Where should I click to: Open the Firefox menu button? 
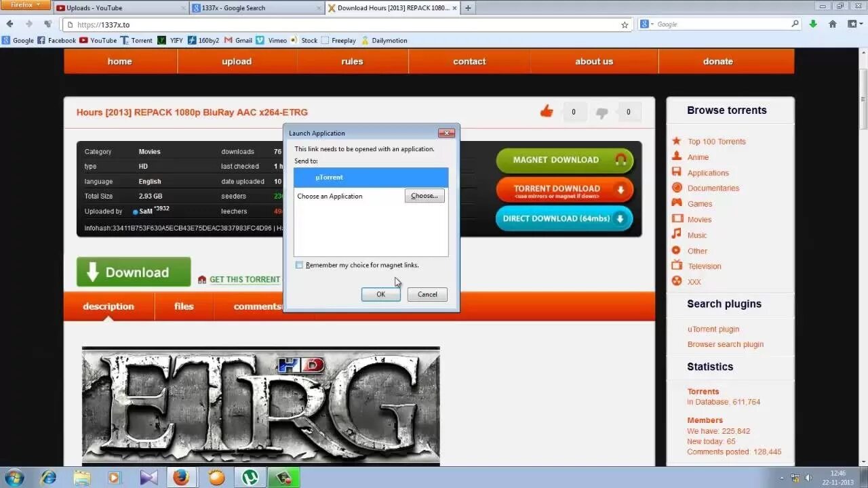point(25,5)
